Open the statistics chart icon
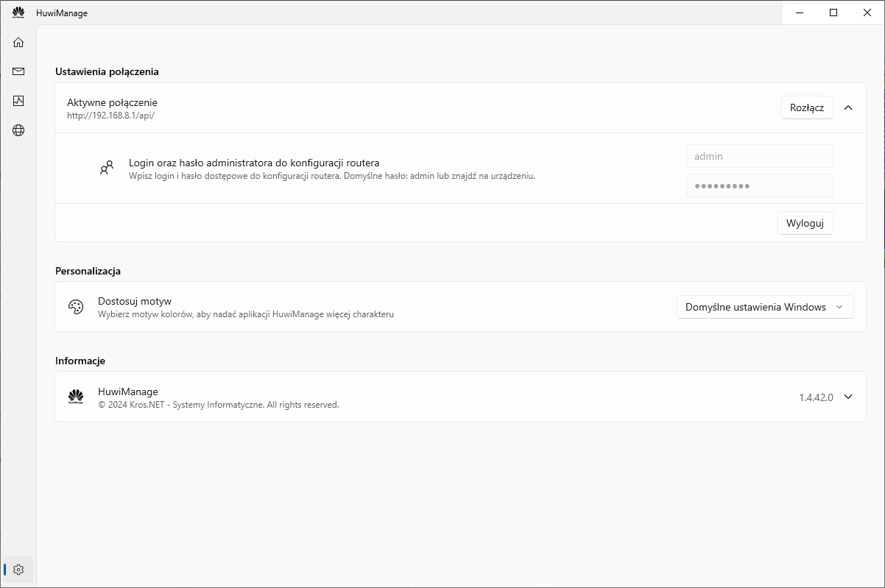 tap(18, 101)
